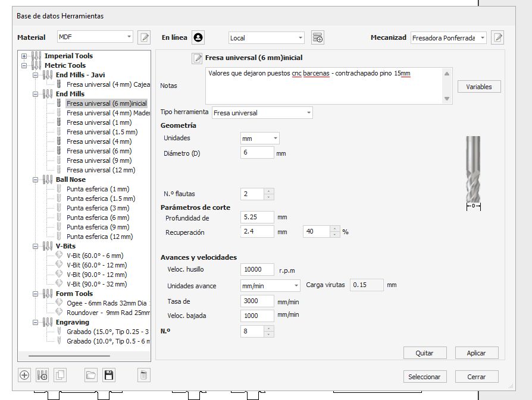Click rename tool pencil icon beside title

(x=197, y=58)
